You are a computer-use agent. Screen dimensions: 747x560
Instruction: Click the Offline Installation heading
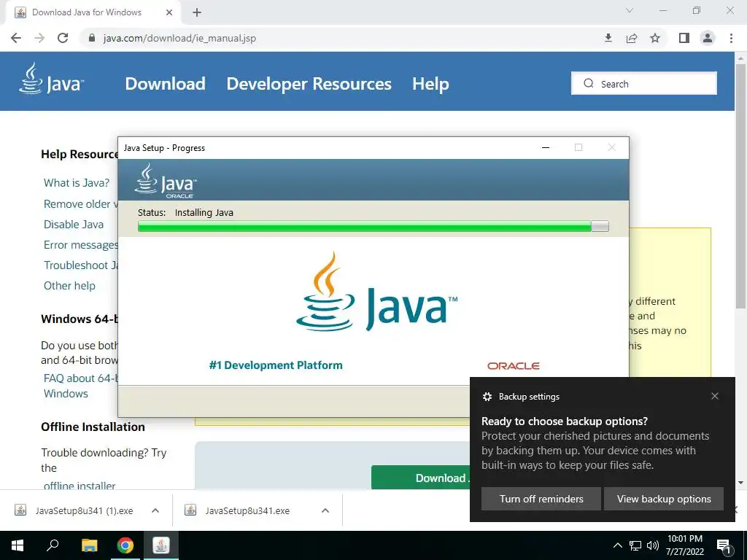pos(93,427)
